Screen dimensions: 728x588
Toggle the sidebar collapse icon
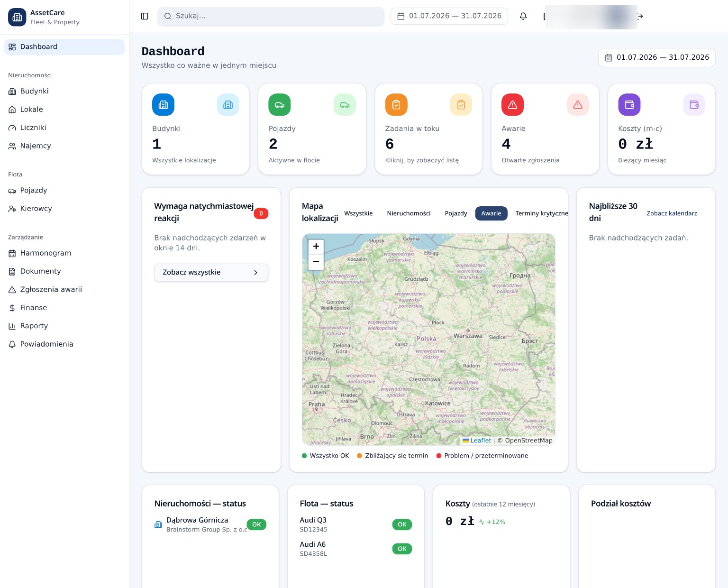pyautogui.click(x=145, y=16)
